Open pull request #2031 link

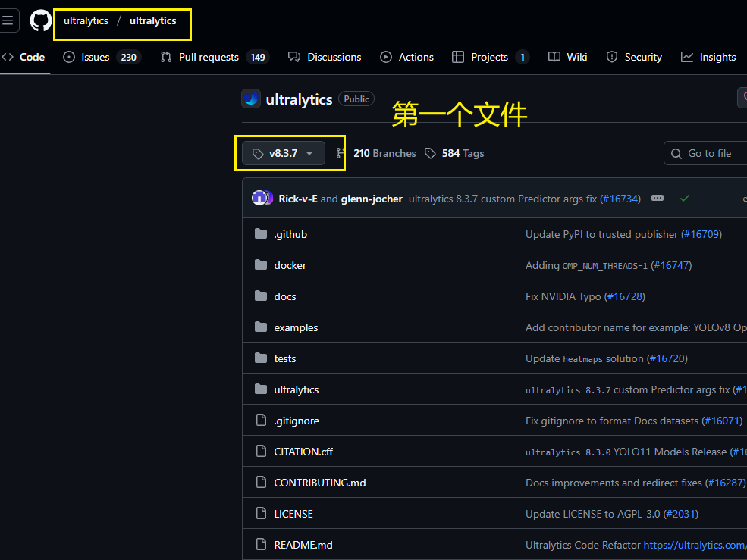(681, 514)
